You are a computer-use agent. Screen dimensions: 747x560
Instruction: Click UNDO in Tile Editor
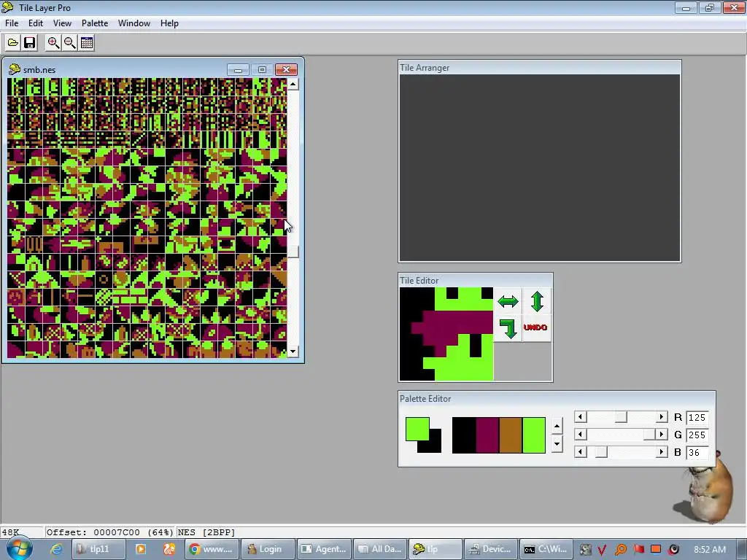[535, 327]
